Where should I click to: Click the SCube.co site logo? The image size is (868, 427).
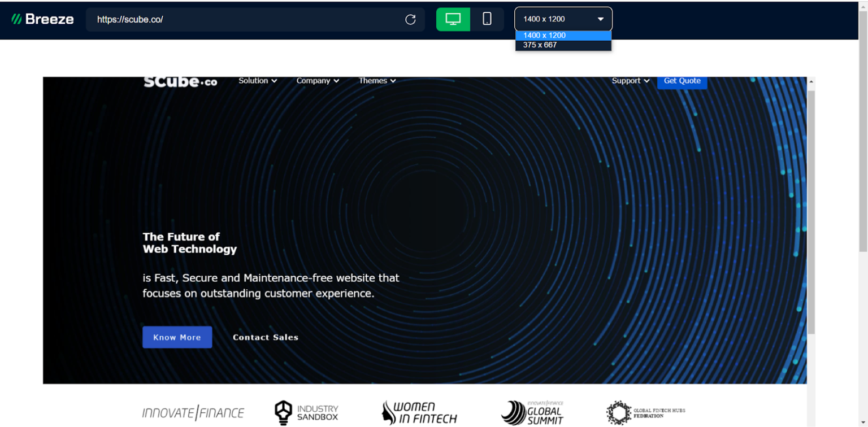click(x=180, y=81)
